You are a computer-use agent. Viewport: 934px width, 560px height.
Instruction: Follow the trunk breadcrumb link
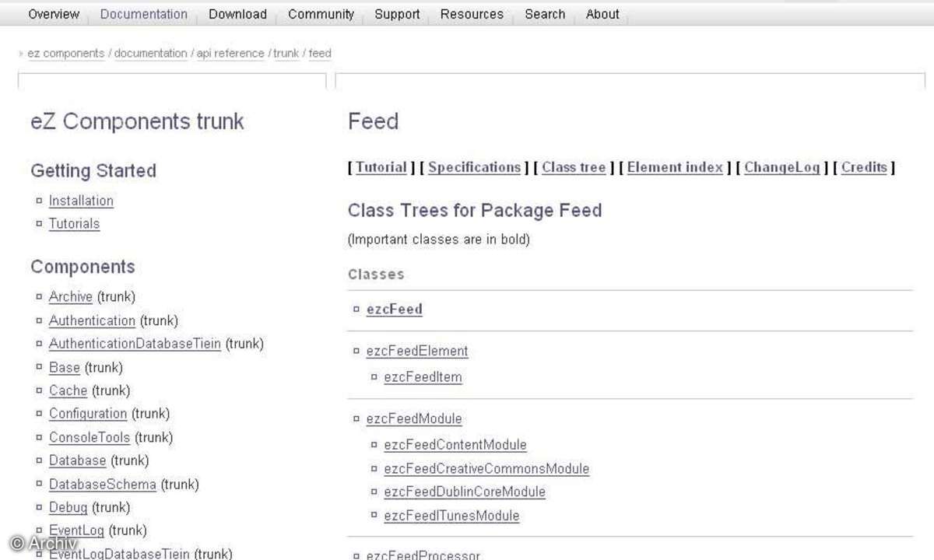[x=286, y=54]
